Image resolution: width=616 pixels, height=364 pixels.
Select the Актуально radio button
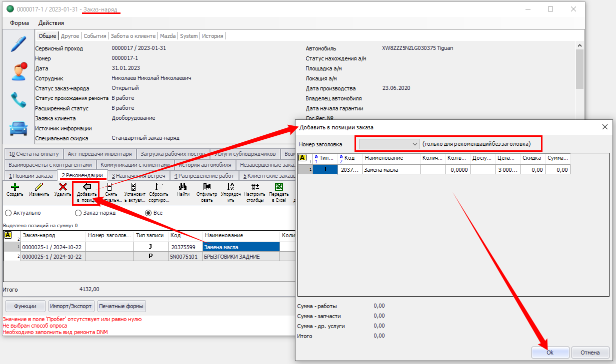(x=8, y=213)
